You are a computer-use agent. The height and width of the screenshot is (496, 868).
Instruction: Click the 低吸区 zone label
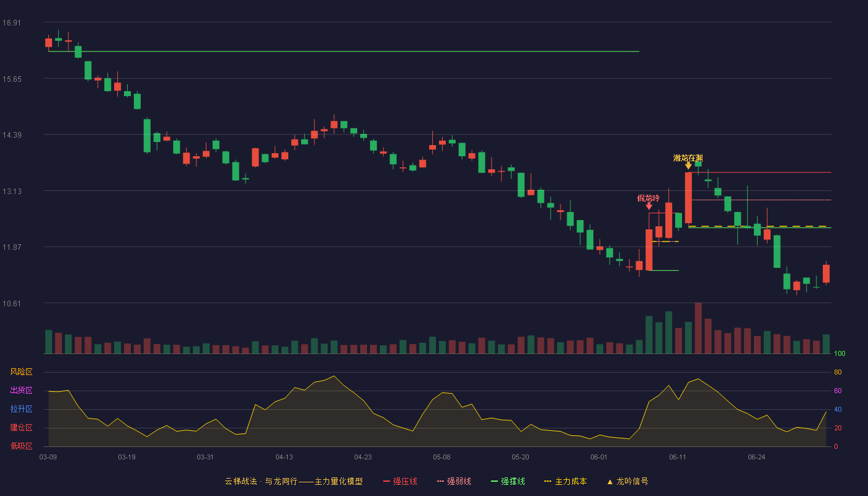(21, 446)
